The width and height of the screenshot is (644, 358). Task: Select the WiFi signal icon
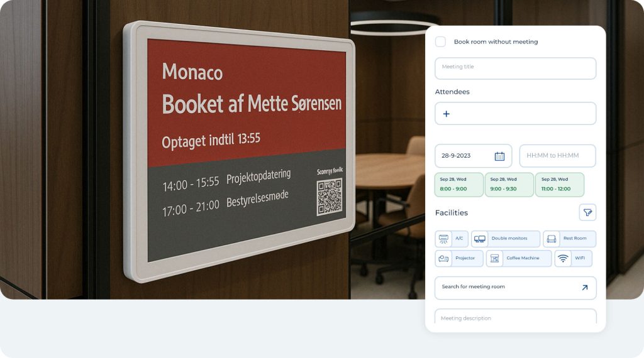563,258
